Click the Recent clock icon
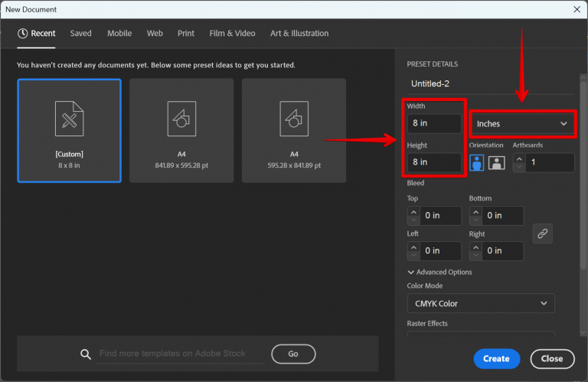Viewport: 588px width, 382px height. click(x=23, y=34)
